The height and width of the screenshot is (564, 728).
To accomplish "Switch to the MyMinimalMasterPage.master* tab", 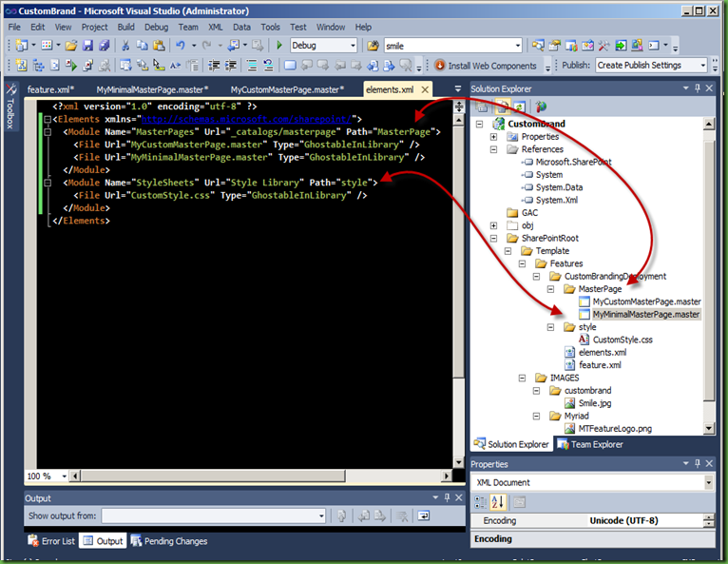I will coord(153,89).
